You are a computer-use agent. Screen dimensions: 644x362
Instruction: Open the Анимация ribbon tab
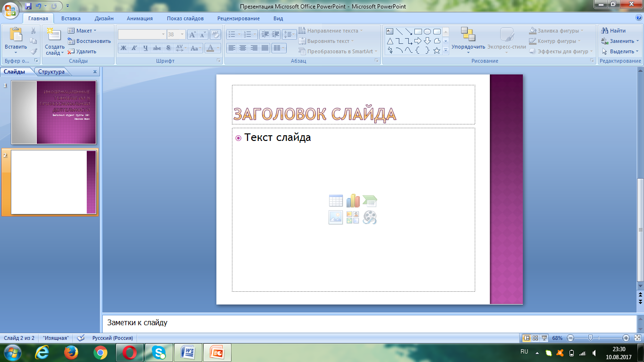click(140, 18)
